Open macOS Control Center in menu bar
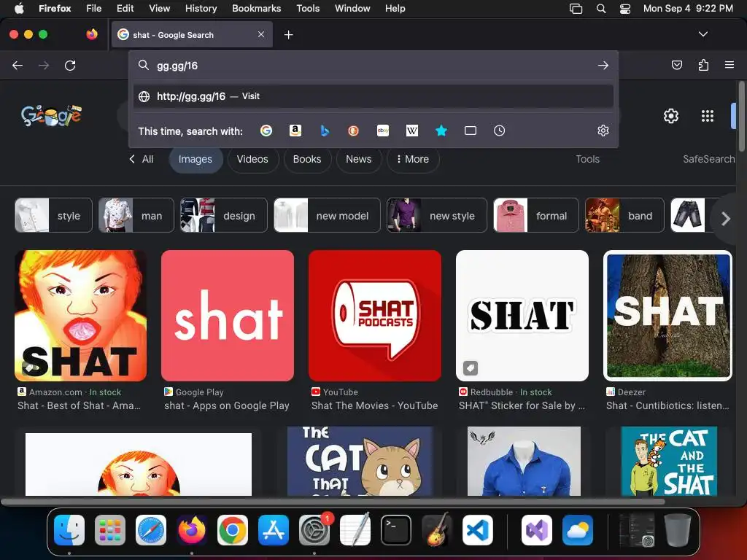The width and height of the screenshot is (747, 560). [x=625, y=9]
